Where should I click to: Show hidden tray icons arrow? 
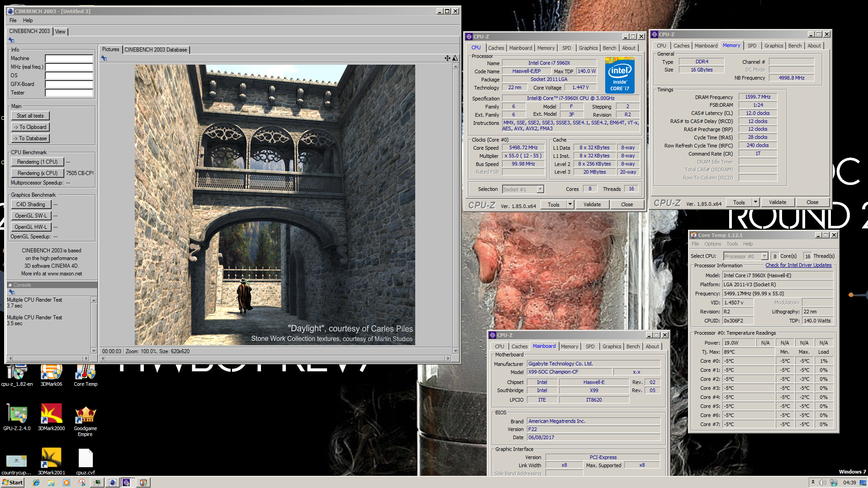tap(813, 482)
